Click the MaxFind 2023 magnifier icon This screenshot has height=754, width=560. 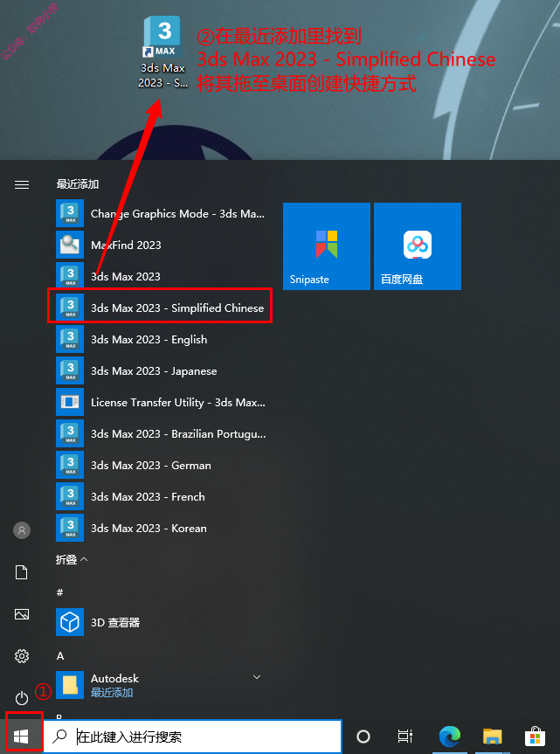(70, 245)
